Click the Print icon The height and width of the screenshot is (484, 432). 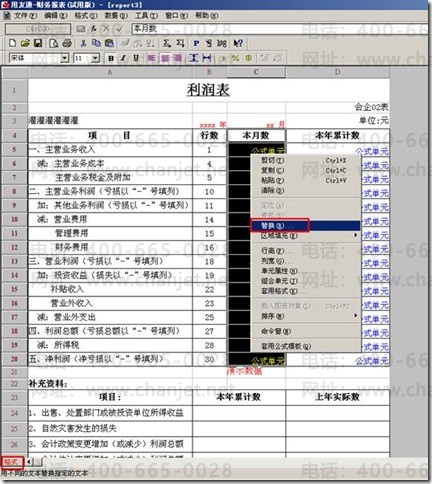tap(67, 43)
